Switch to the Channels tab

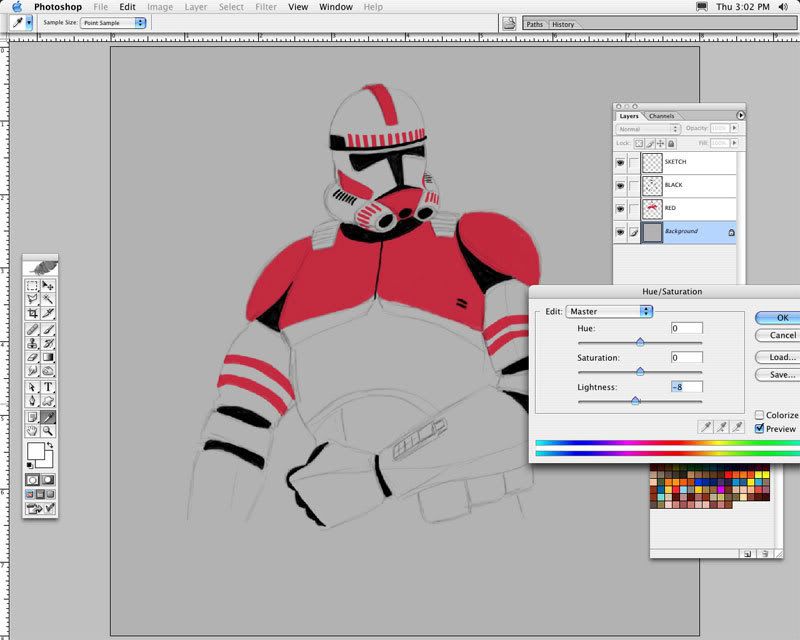pos(662,116)
